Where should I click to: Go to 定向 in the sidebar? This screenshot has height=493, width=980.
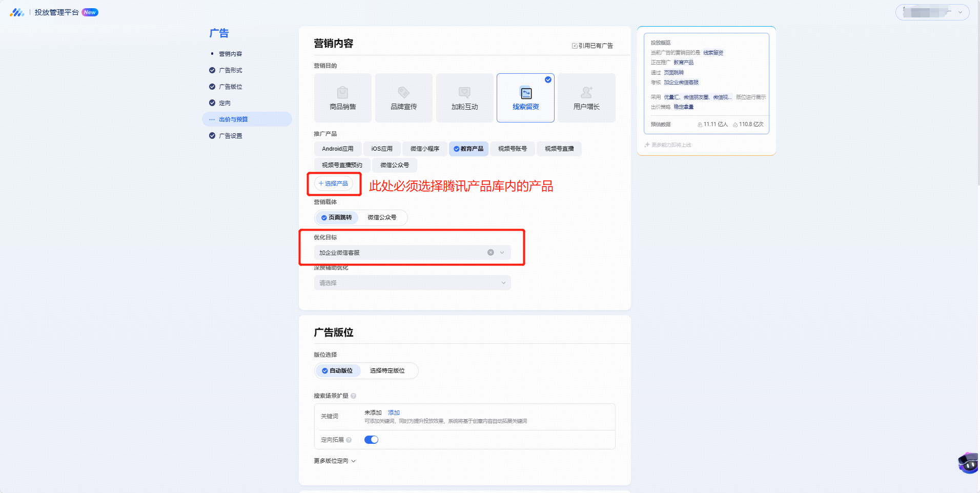pyautogui.click(x=224, y=103)
